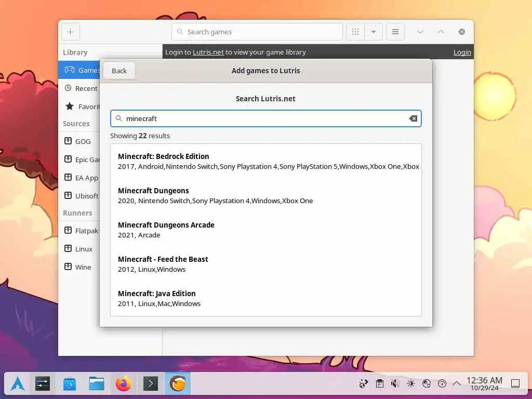Click the Epic Games source icon

[68, 159]
